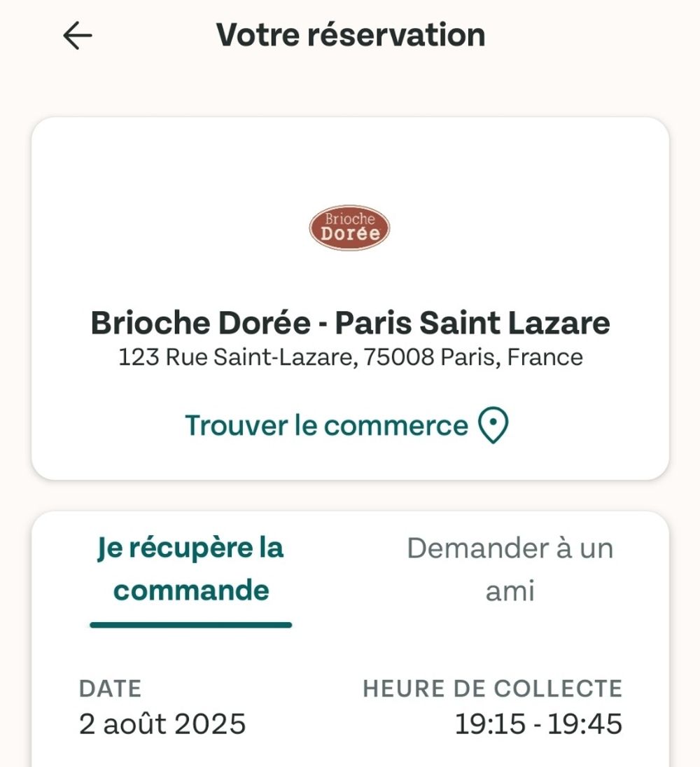Tap the map pin location icon
This screenshot has height=767, width=700.
click(x=493, y=425)
